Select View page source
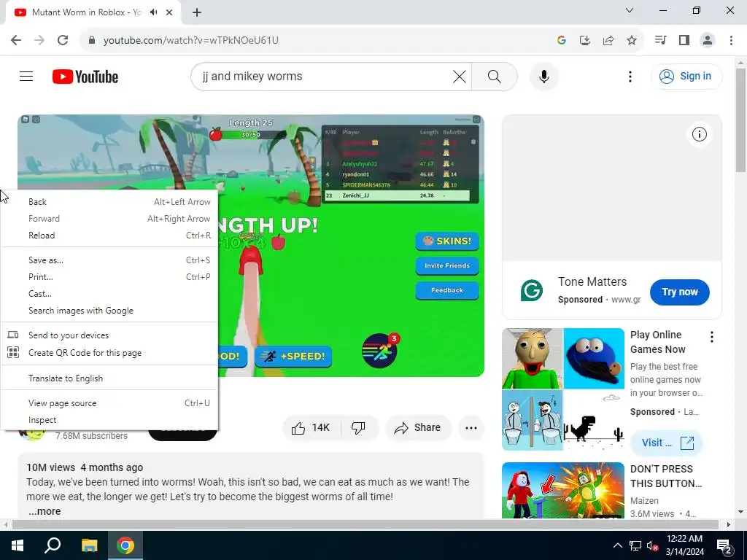 pyautogui.click(x=109, y=402)
